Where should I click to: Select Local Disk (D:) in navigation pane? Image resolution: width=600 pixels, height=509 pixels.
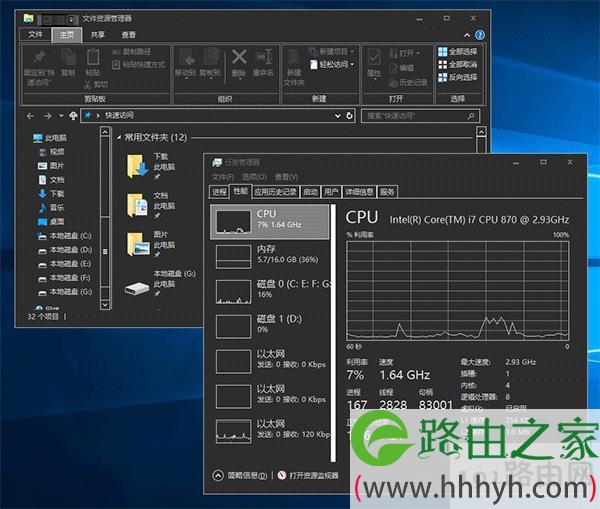65,250
